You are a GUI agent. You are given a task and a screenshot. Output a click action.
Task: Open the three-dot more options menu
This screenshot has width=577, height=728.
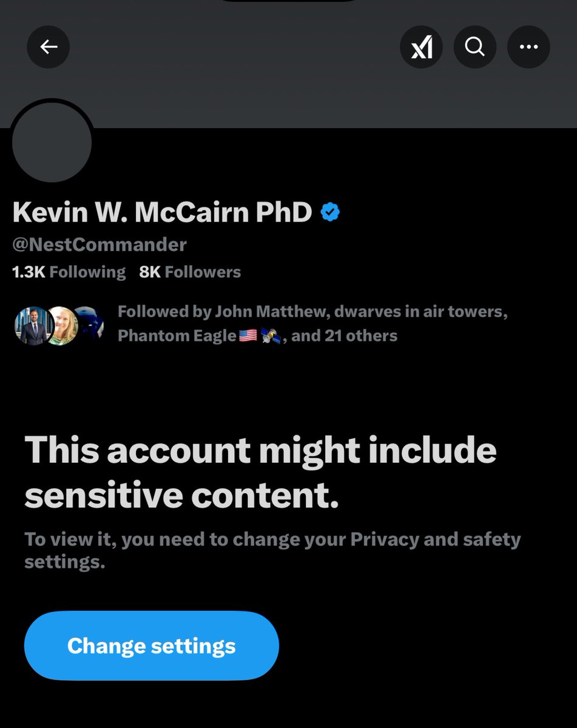[528, 47]
